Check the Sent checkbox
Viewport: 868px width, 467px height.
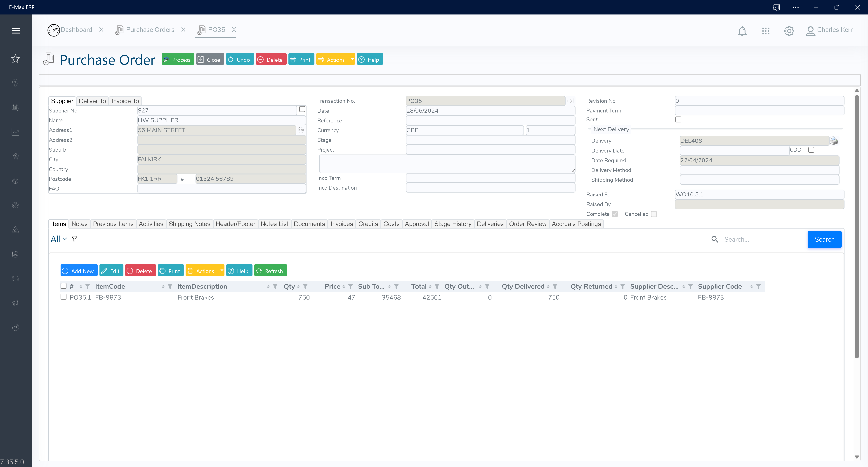click(x=678, y=119)
